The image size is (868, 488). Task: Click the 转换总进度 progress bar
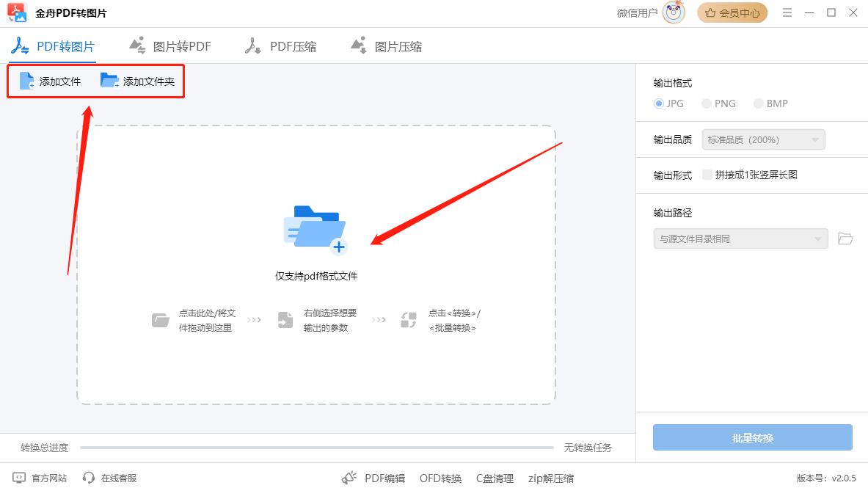[x=316, y=448]
